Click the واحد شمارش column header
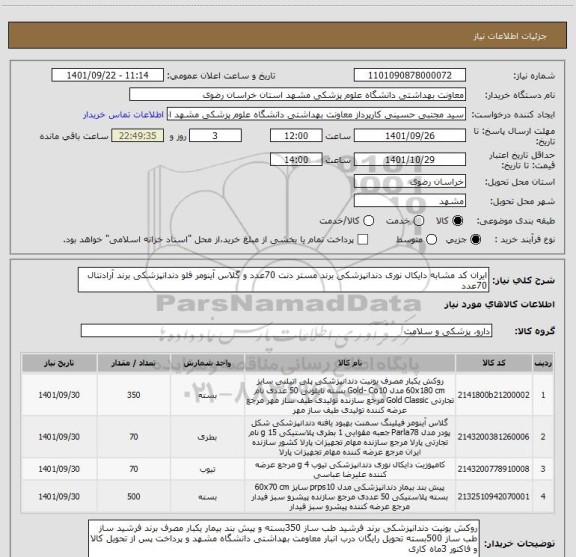The image size is (576, 557). point(208,363)
